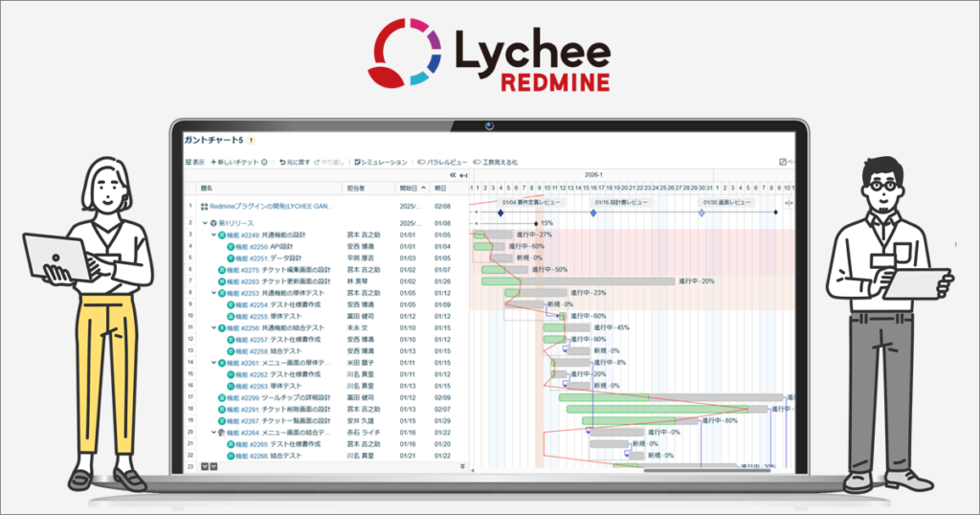Sort by 題名 column header

coord(207,188)
